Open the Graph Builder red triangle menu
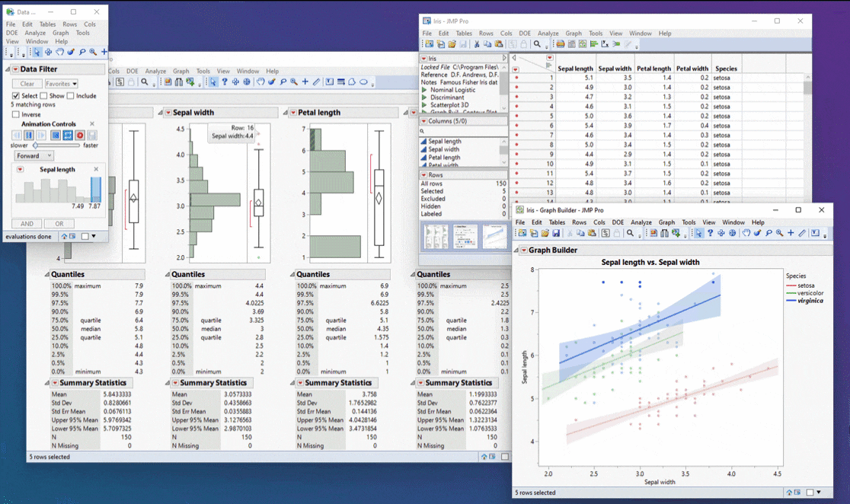Viewport: 850px width, 504px height. 524,250
